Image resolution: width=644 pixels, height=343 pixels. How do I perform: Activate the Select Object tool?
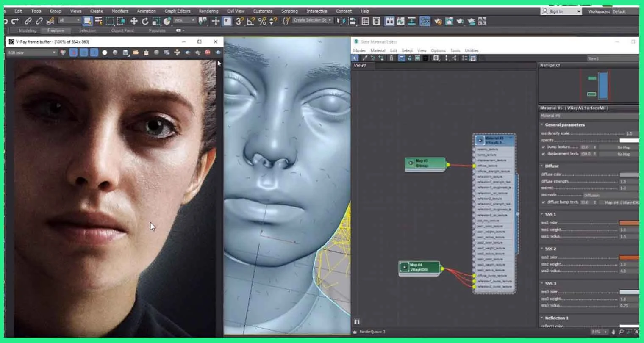click(88, 21)
